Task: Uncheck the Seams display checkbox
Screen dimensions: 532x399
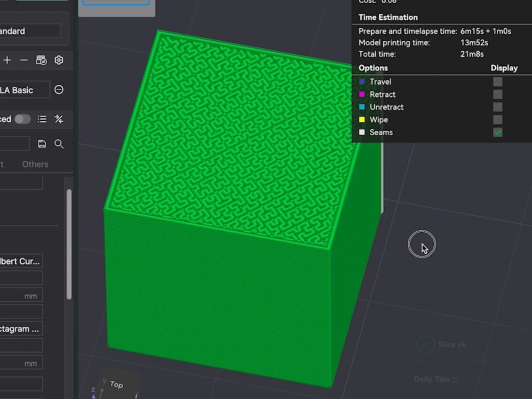Action: (497, 133)
